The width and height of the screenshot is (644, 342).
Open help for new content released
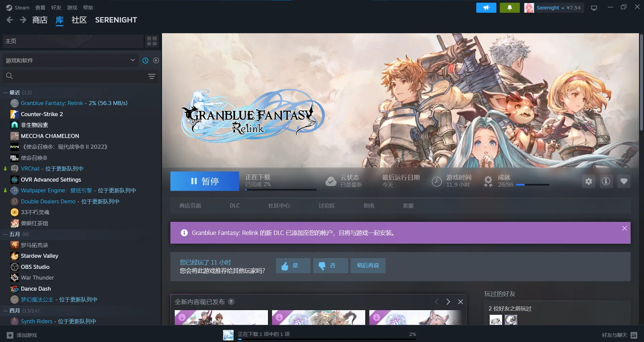pyautogui.click(x=231, y=302)
